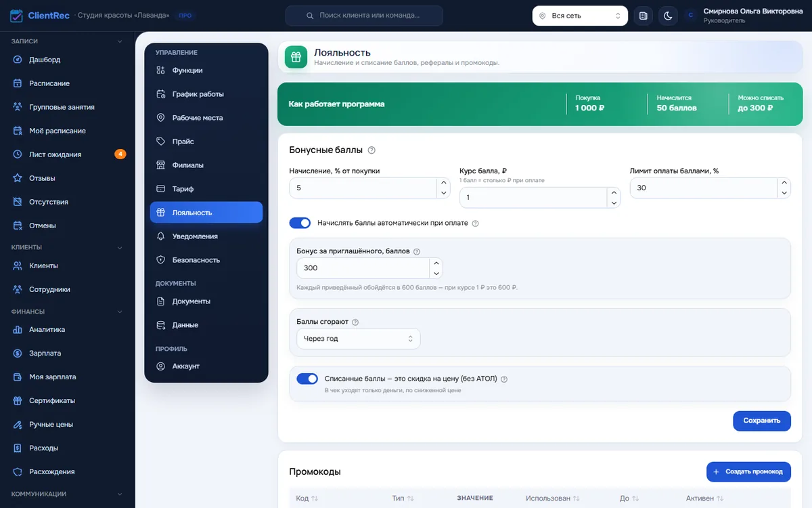Click the Лимит оплаты баллами input field
The width and height of the screenshot is (812, 508).
[704, 188]
